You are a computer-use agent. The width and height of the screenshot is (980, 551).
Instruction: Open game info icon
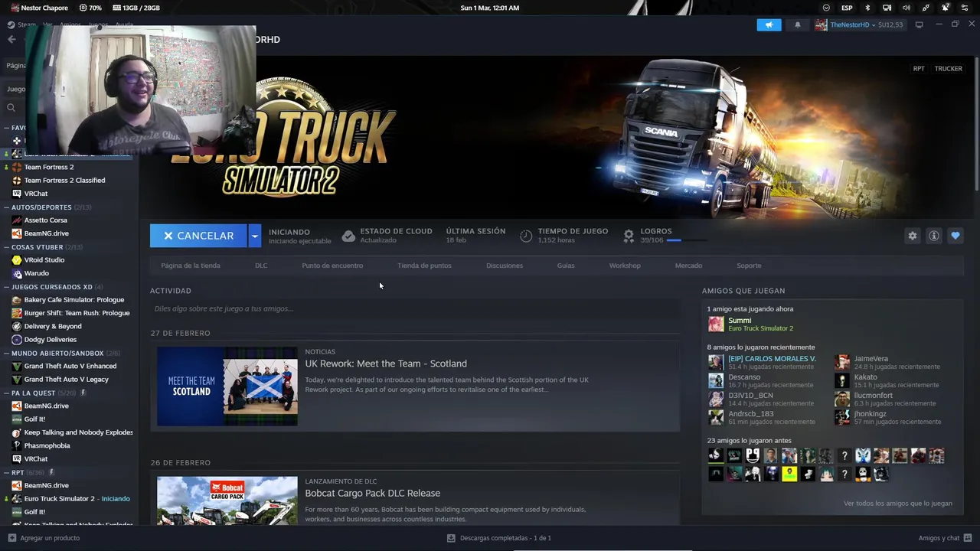click(x=933, y=236)
